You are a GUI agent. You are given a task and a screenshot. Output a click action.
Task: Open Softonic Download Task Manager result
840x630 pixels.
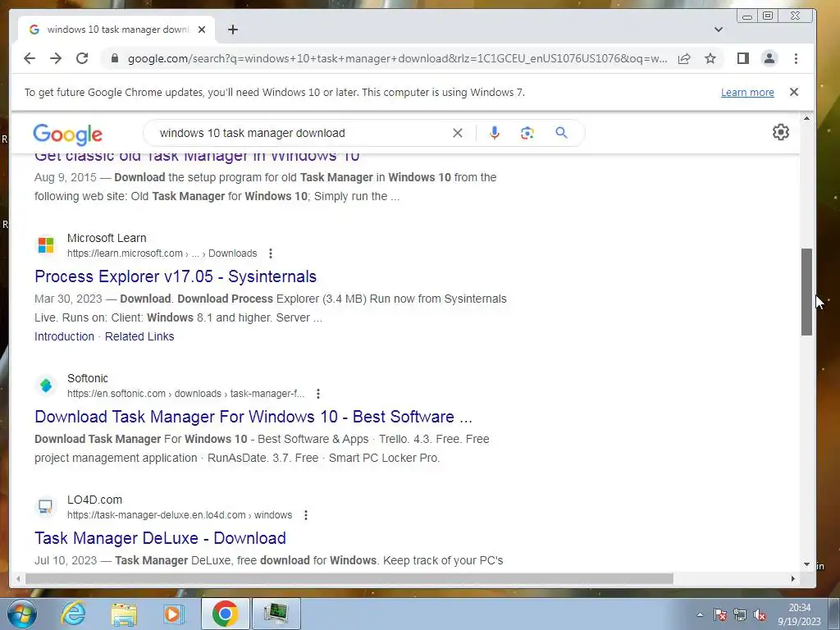pos(253,417)
